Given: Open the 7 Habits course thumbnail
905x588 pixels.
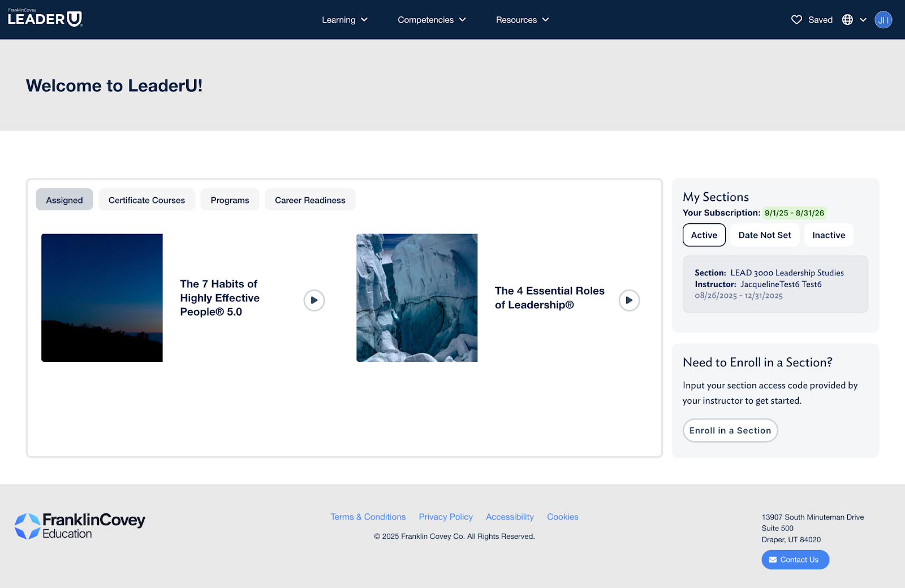Looking at the screenshot, I should tap(102, 298).
